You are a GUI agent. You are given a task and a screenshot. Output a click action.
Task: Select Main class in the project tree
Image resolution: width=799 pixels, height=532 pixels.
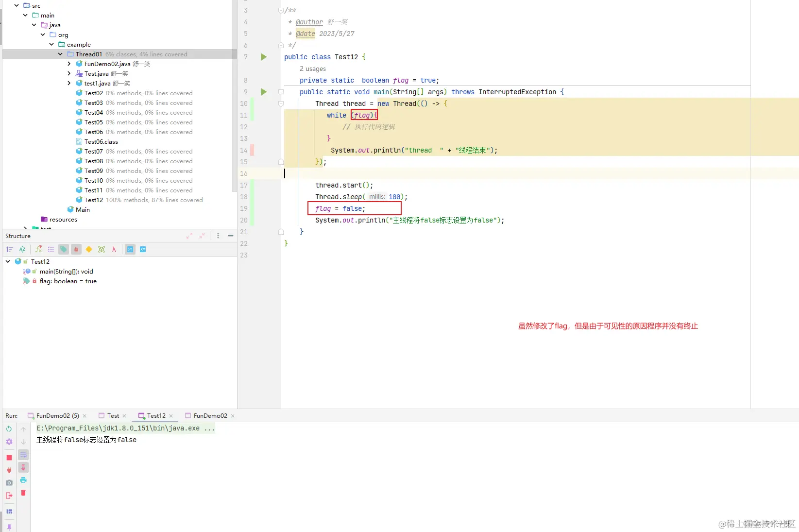coord(83,209)
